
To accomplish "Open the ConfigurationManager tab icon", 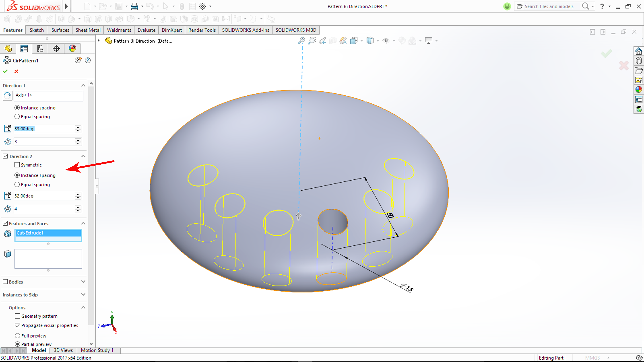I will click(x=40, y=49).
